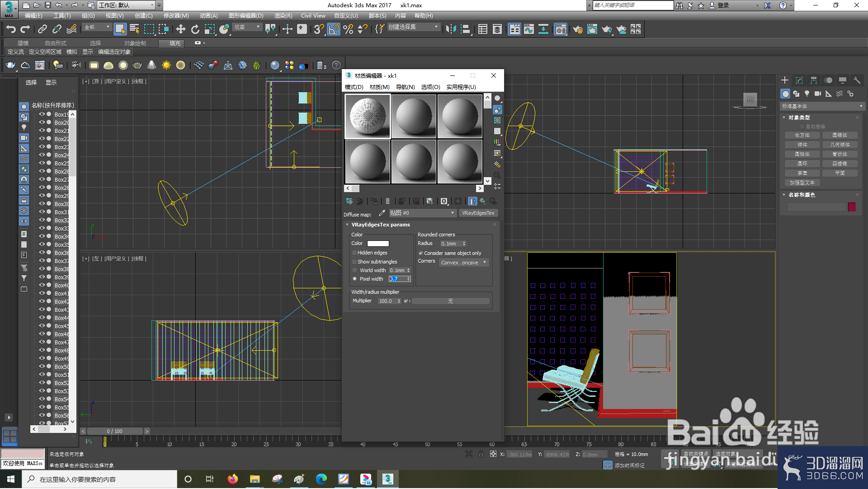Enable the Show subtriangles checkbox
Image resolution: width=868 pixels, height=489 pixels.
coord(354,262)
